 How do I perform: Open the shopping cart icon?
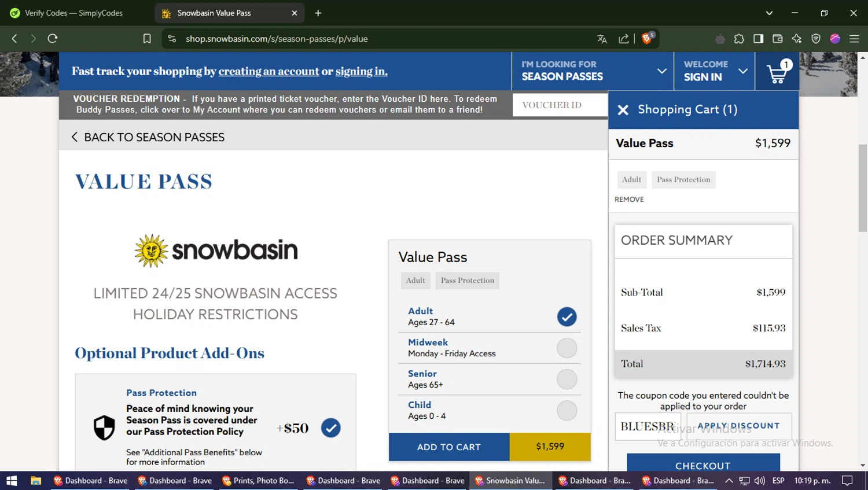pyautogui.click(x=777, y=72)
